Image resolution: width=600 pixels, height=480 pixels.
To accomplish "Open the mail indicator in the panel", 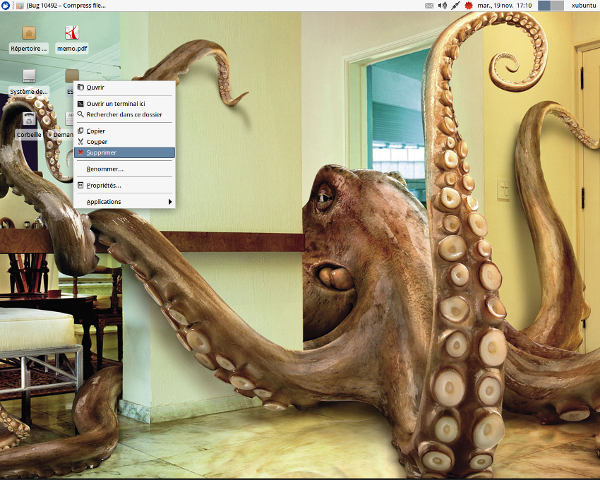I will coord(429,6).
